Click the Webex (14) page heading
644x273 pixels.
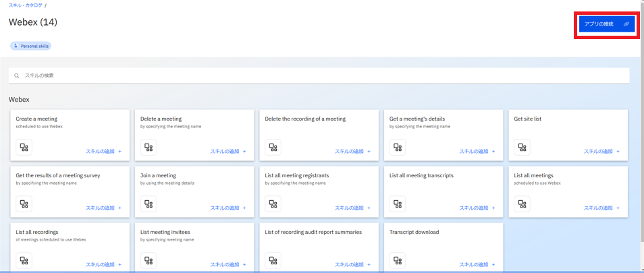tap(33, 22)
